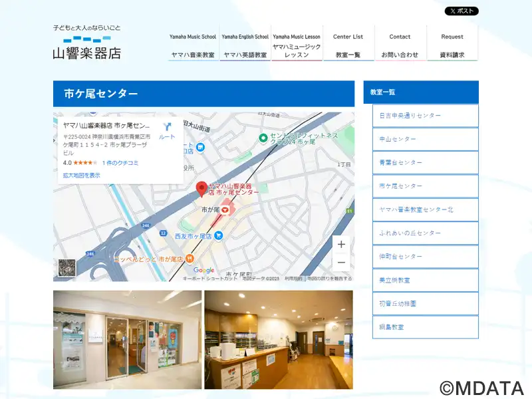
Task: Open 仲町台センター from the list
Action: 426,257
